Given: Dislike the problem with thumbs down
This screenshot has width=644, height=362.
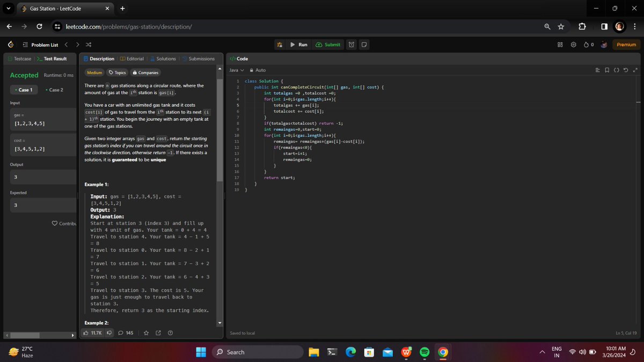Looking at the screenshot, I should tap(109, 333).
